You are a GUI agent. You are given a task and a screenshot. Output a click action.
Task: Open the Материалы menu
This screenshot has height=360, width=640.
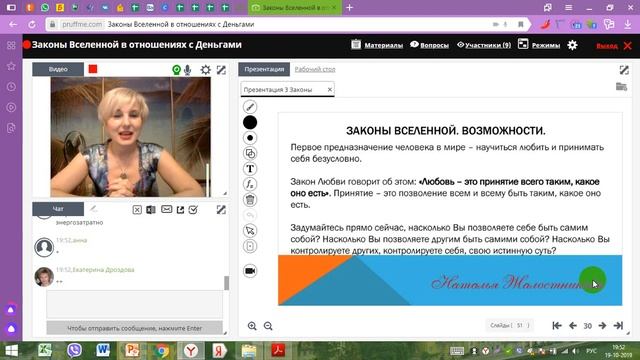(377, 45)
